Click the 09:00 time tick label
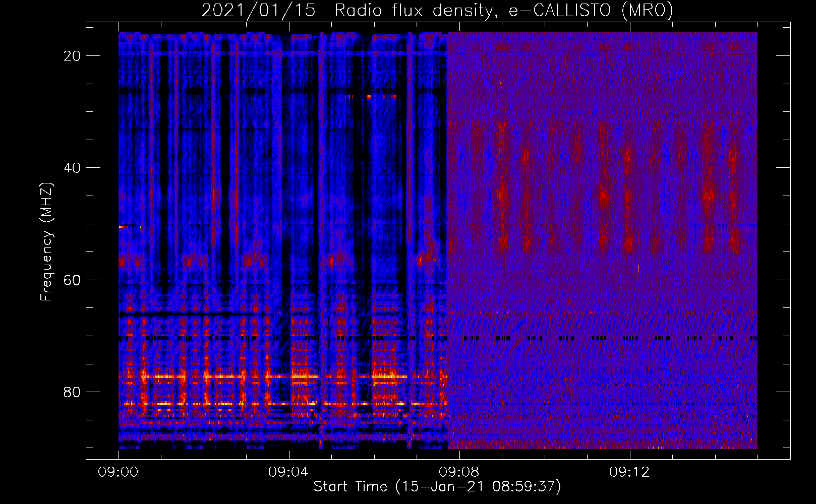816x504 pixels. pyautogui.click(x=119, y=472)
